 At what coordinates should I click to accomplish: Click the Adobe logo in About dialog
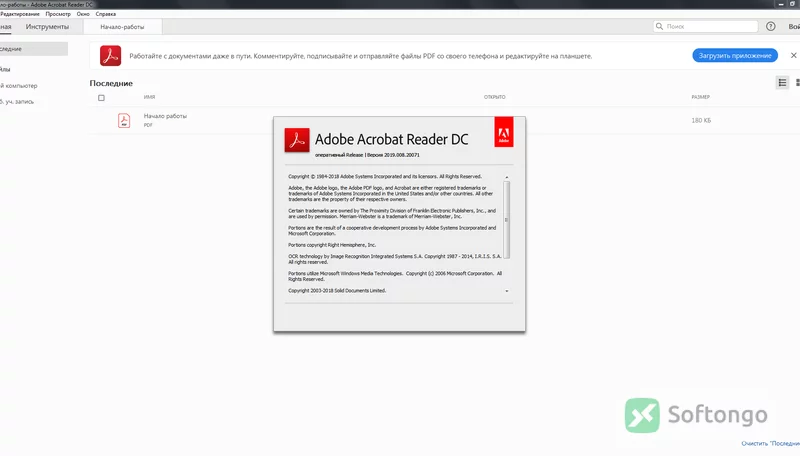pyautogui.click(x=504, y=132)
